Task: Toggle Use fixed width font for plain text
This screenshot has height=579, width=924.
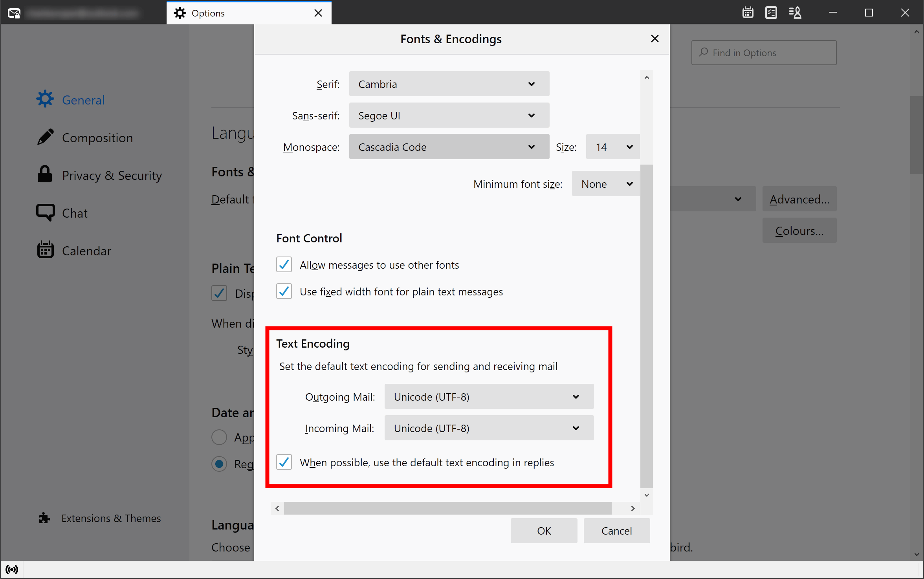Action: [284, 291]
